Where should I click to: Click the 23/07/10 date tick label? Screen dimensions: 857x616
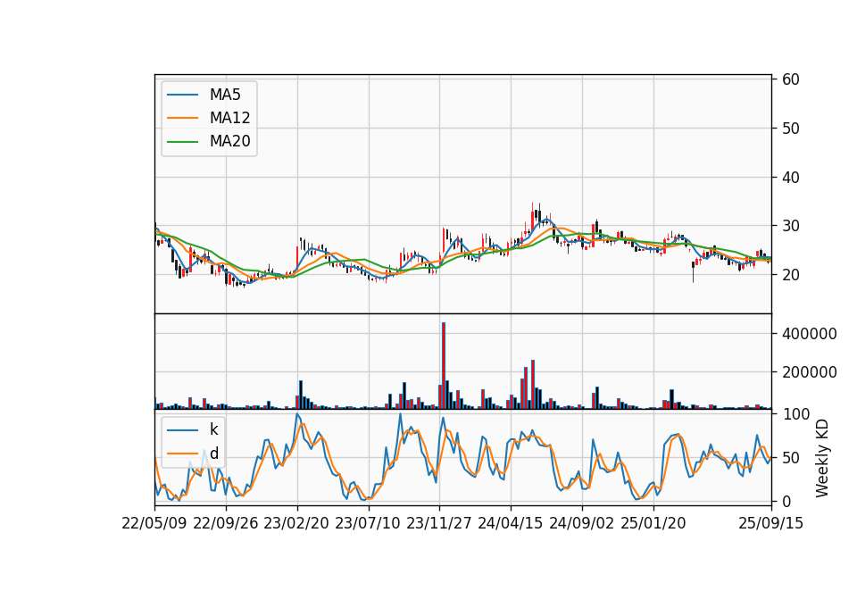click(368, 524)
